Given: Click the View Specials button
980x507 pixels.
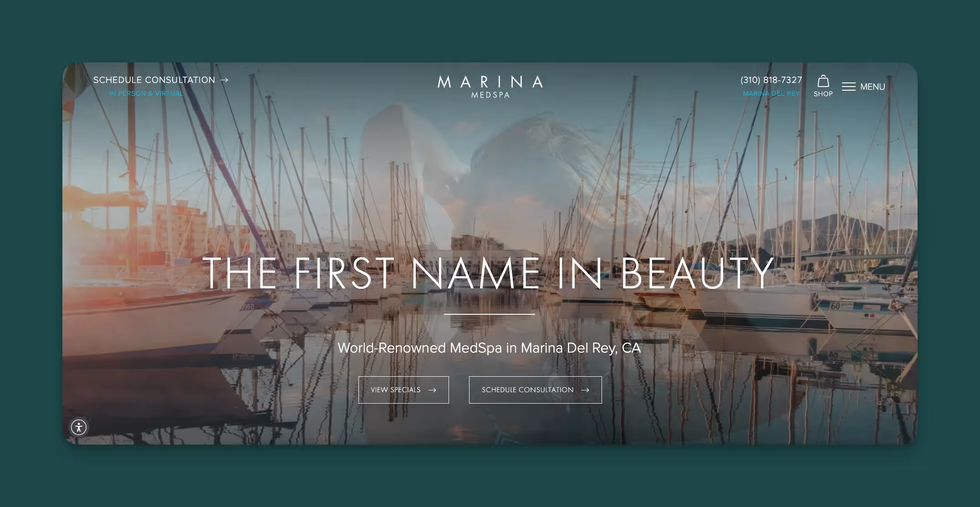Looking at the screenshot, I should [x=403, y=390].
